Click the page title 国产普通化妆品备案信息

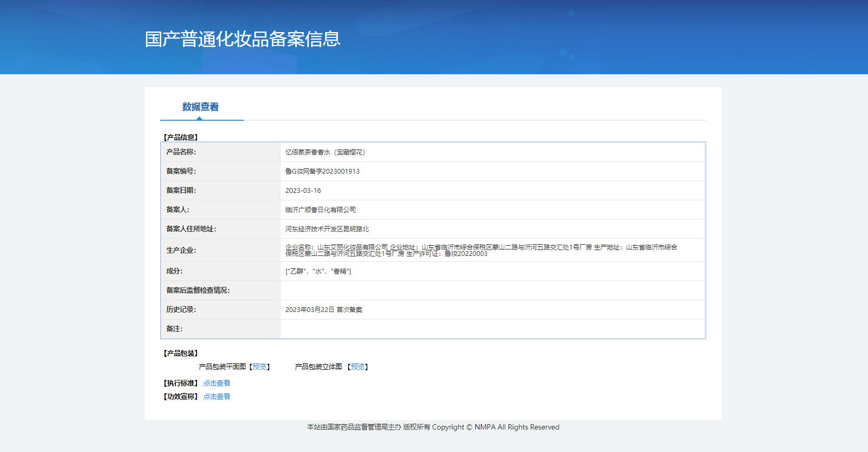pyautogui.click(x=243, y=39)
